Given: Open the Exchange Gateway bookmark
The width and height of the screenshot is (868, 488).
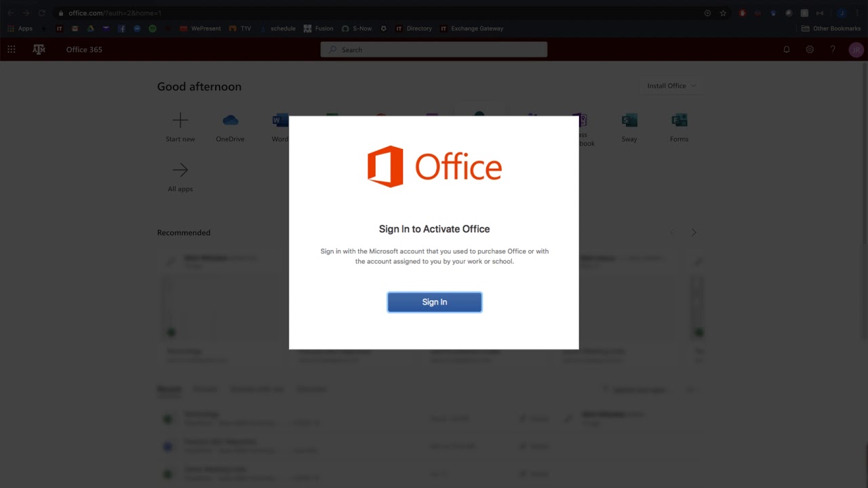Looking at the screenshot, I should pyautogui.click(x=472, y=28).
